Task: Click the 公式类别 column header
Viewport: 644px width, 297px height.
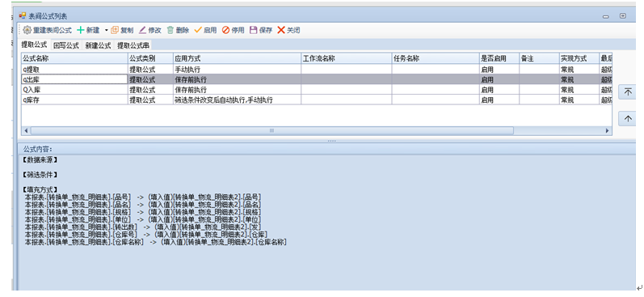Action: 150,58
